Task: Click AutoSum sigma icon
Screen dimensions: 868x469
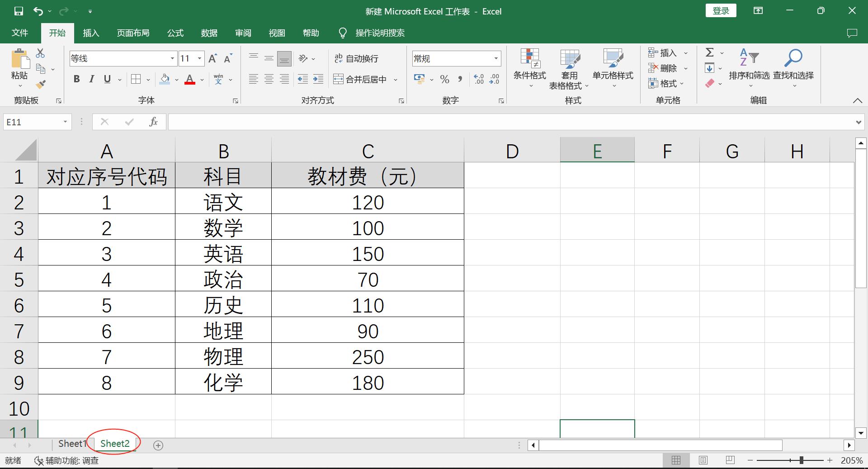Action: 710,52
